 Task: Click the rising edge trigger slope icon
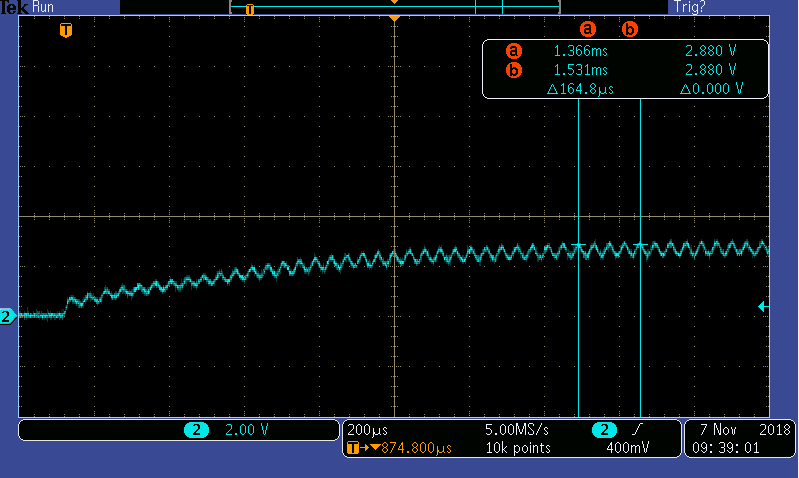coord(637,430)
